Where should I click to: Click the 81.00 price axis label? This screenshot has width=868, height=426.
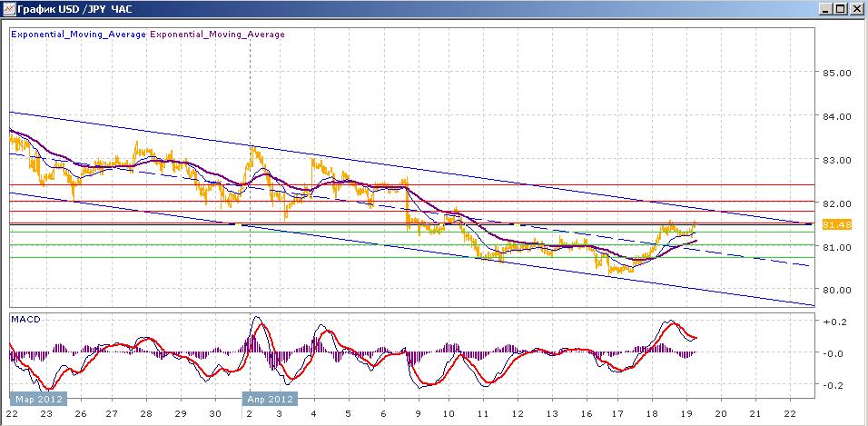[x=836, y=246]
